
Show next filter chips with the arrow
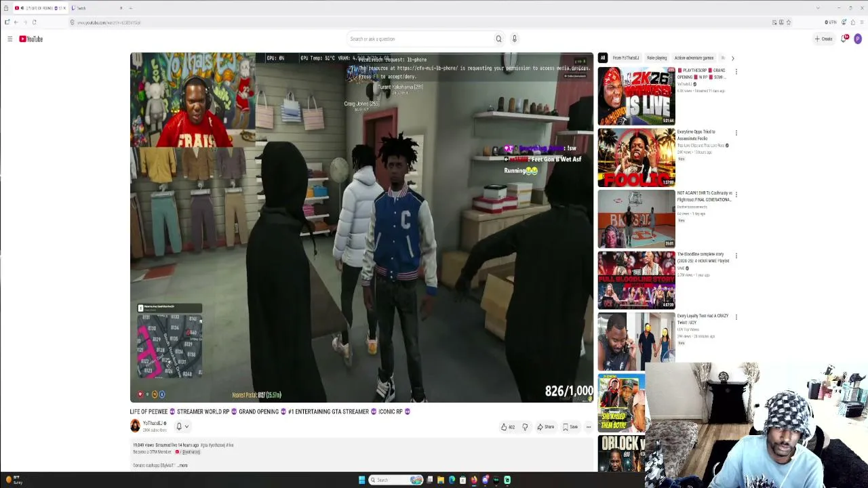(732, 58)
